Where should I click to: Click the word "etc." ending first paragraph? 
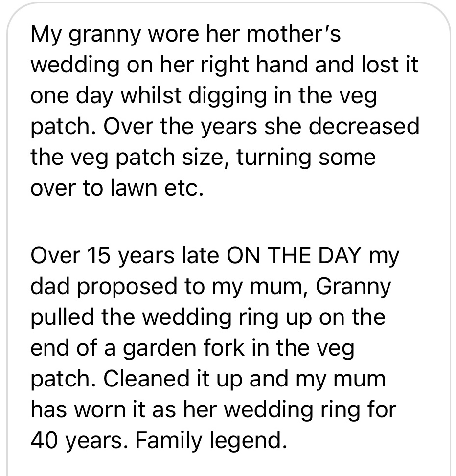pos(185,188)
